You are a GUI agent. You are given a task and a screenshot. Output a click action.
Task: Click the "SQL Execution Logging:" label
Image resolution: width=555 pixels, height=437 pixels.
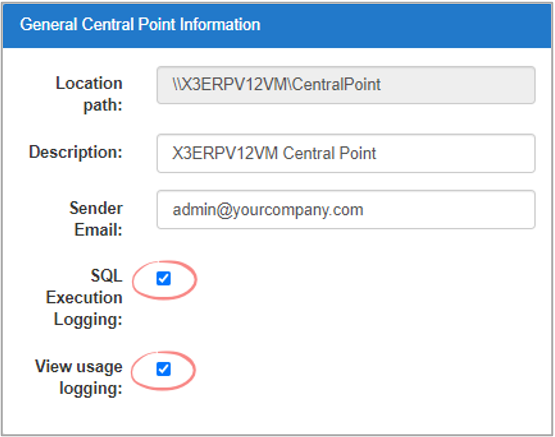click(x=84, y=297)
